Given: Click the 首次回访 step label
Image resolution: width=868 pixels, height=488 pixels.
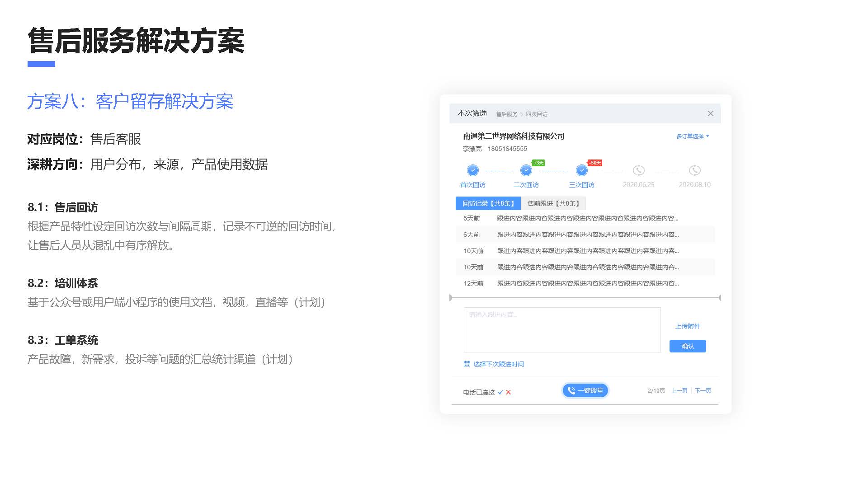Looking at the screenshot, I should pos(473,185).
